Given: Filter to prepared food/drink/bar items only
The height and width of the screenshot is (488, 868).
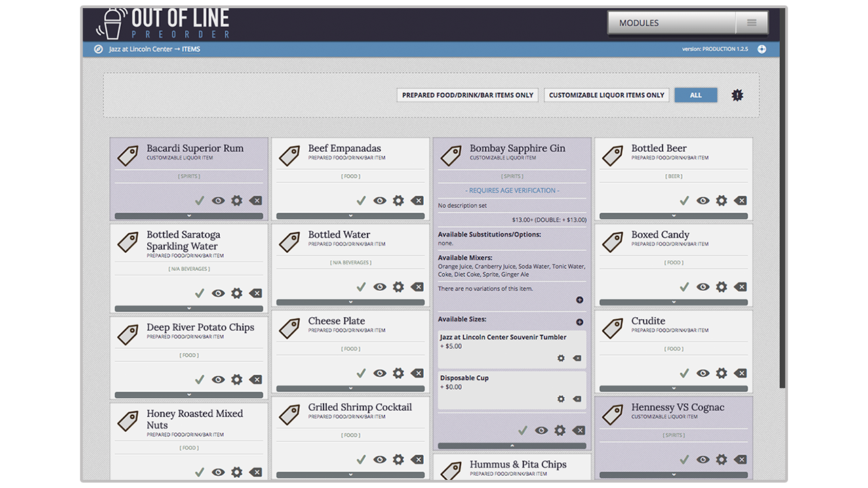Looking at the screenshot, I should [x=468, y=96].
